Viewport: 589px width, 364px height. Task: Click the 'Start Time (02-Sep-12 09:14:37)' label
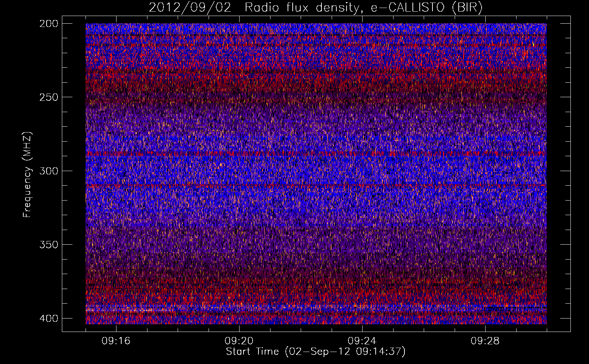(x=316, y=352)
